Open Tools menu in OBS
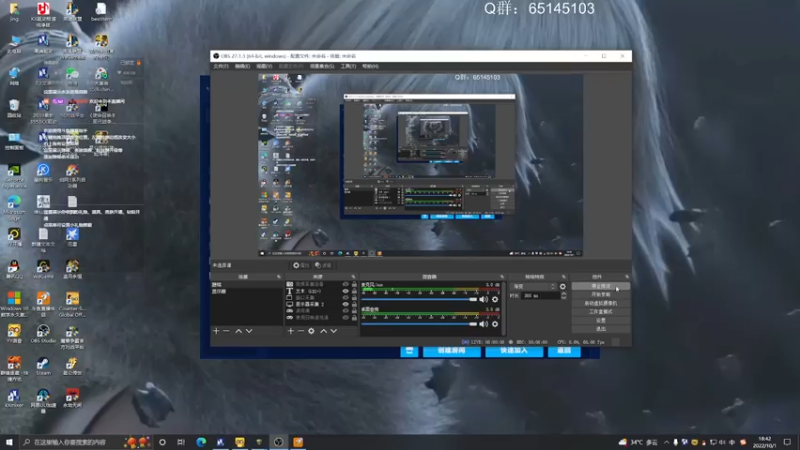Viewport: 800px width, 450px height. [x=348, y=66]
